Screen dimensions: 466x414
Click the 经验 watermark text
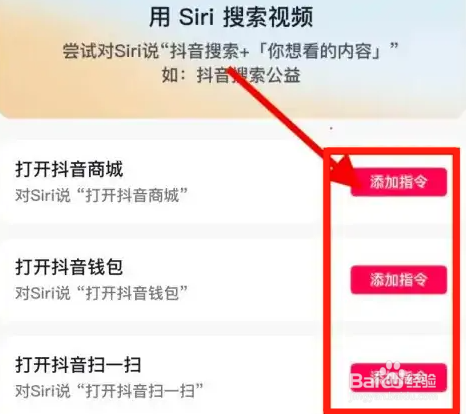(422, 380)
